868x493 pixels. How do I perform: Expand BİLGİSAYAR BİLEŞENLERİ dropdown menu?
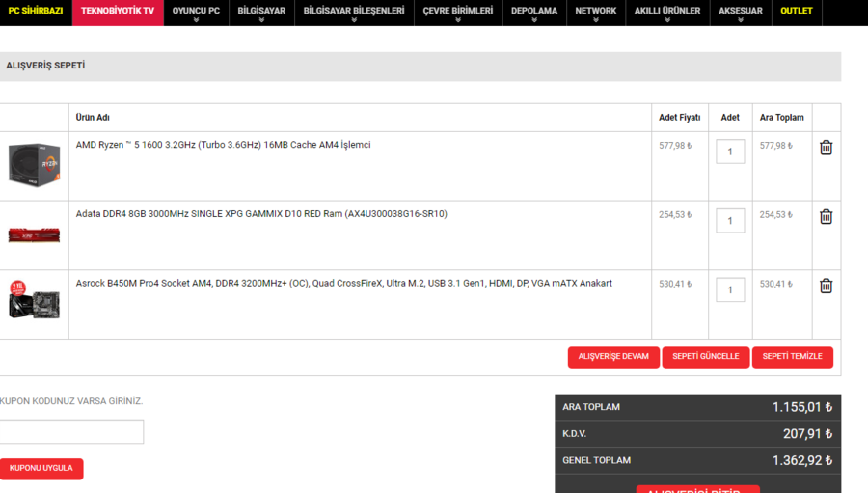click(x=354, y=13)
